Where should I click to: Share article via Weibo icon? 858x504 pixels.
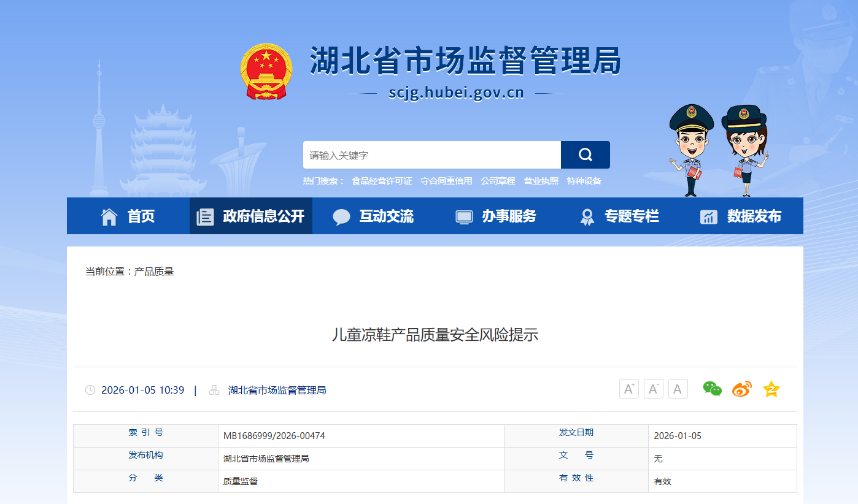[x=742, y=389]
